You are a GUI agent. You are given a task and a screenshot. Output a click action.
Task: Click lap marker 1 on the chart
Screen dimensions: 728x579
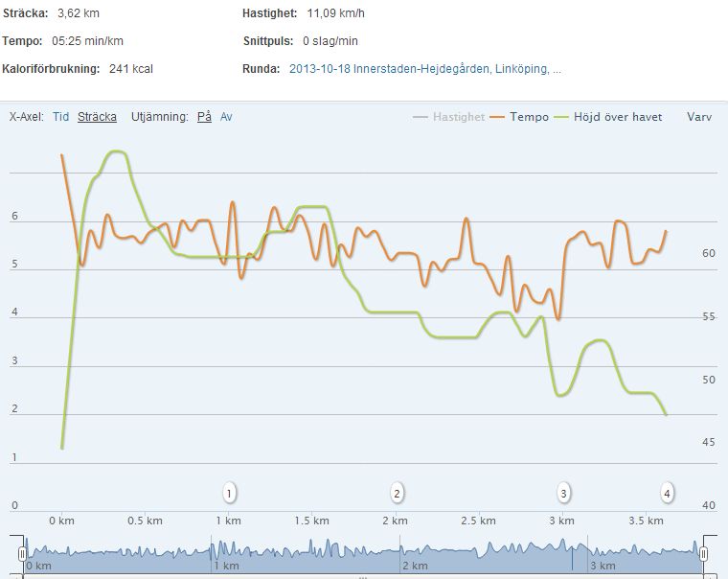[229, 493]
